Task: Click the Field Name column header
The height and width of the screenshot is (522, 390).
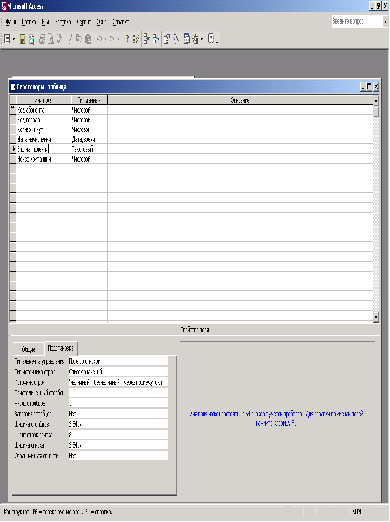Action: click(x=43, y=100)
